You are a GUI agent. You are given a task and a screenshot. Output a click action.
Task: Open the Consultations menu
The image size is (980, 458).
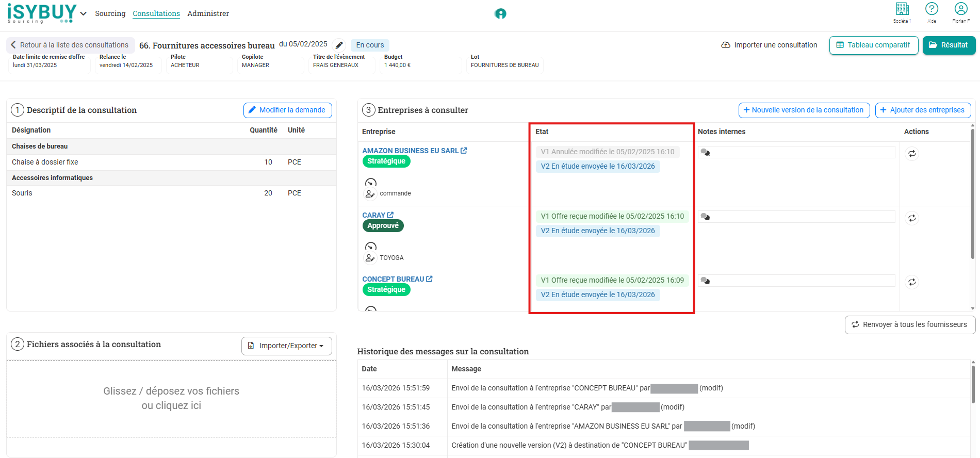156,13
